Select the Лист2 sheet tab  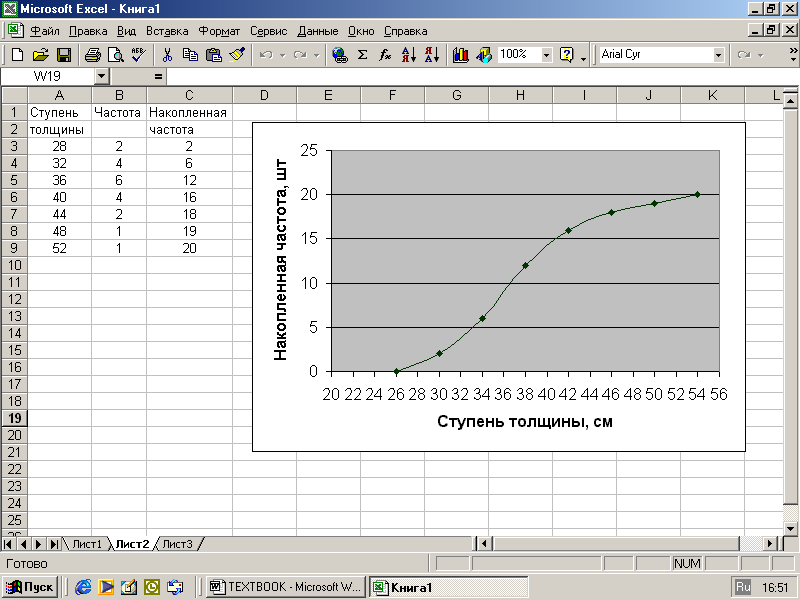[x=132, y=544]
